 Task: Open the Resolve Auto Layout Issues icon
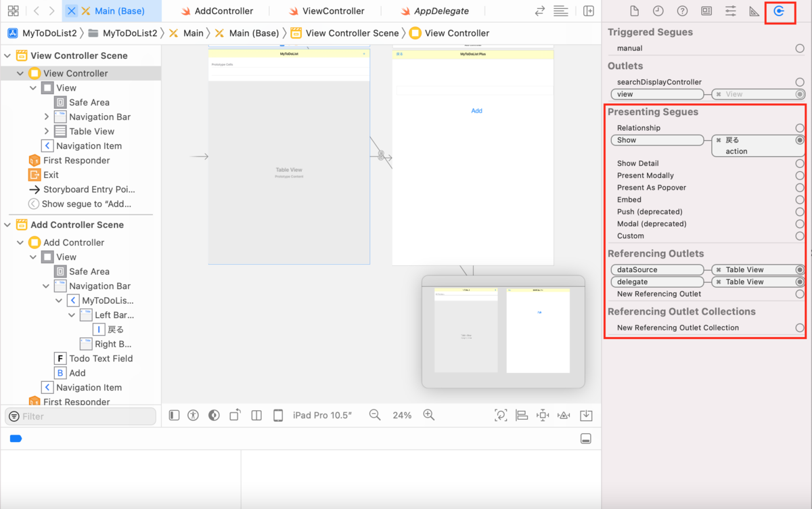pyautogui.click(x=564, y=415)
